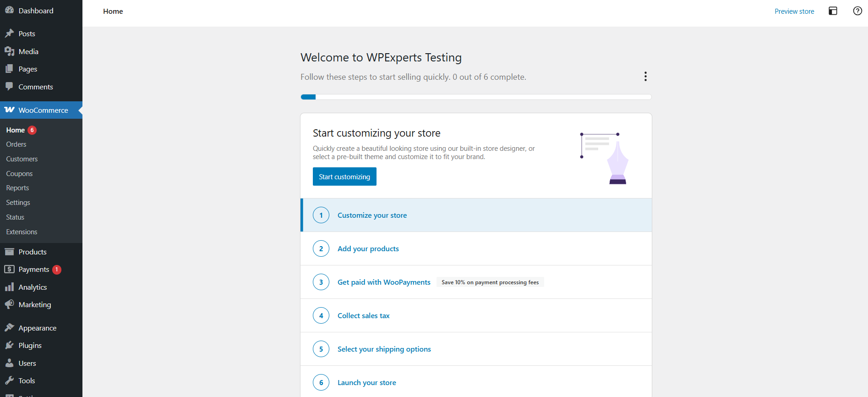Open the Help question mark icon
Screen dimensions: 868x397
click(857, 11)
